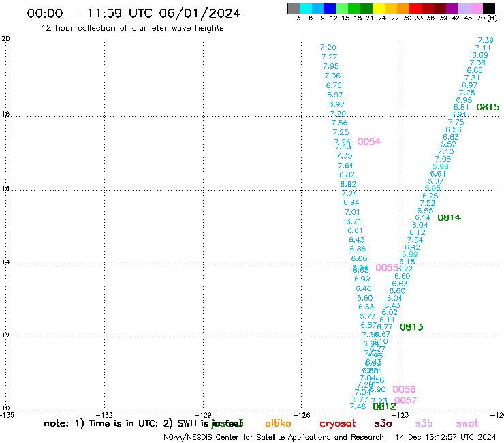This screenshot has width=504, height=443.
Task: Click the altika satellite legend label
Action: pos(278,423)
